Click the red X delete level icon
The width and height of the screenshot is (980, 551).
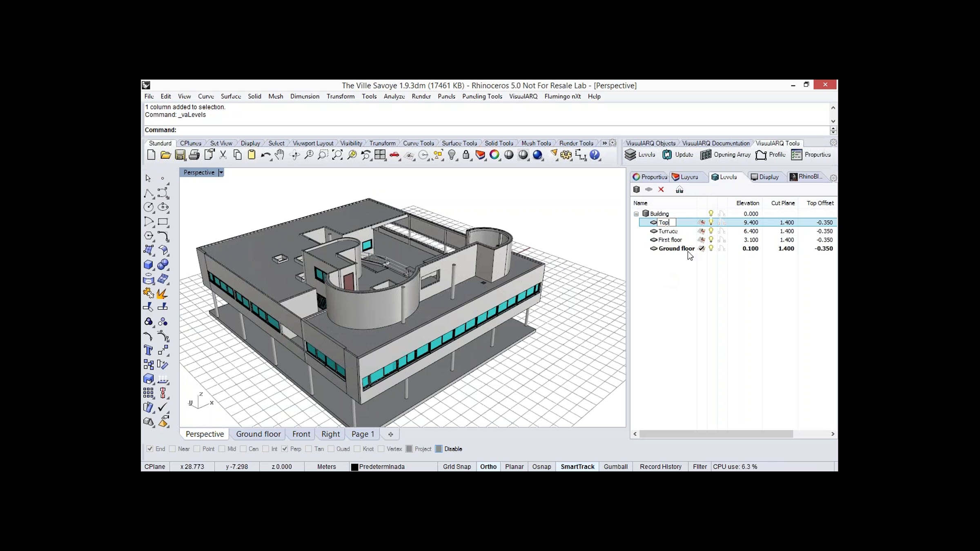tap(661, 189)
